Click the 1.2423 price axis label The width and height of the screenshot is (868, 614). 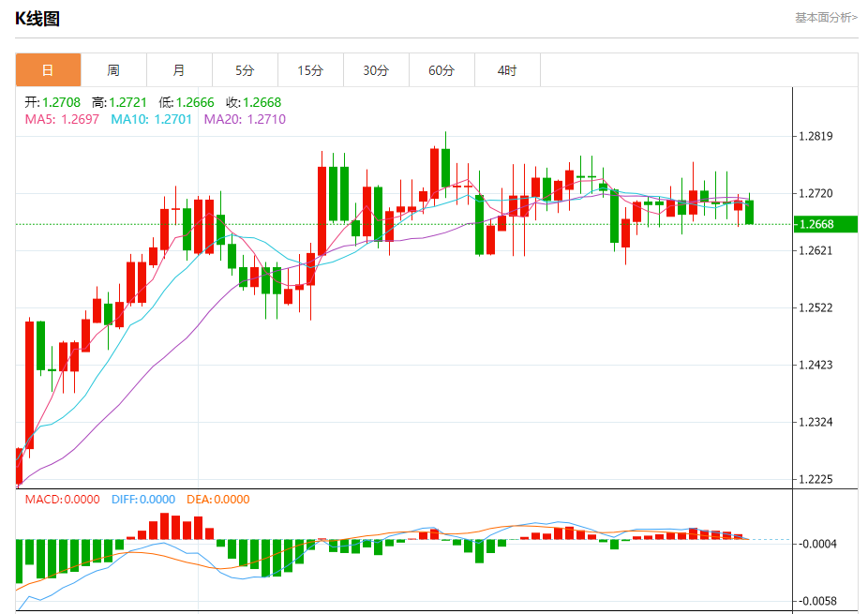(816, 365)
